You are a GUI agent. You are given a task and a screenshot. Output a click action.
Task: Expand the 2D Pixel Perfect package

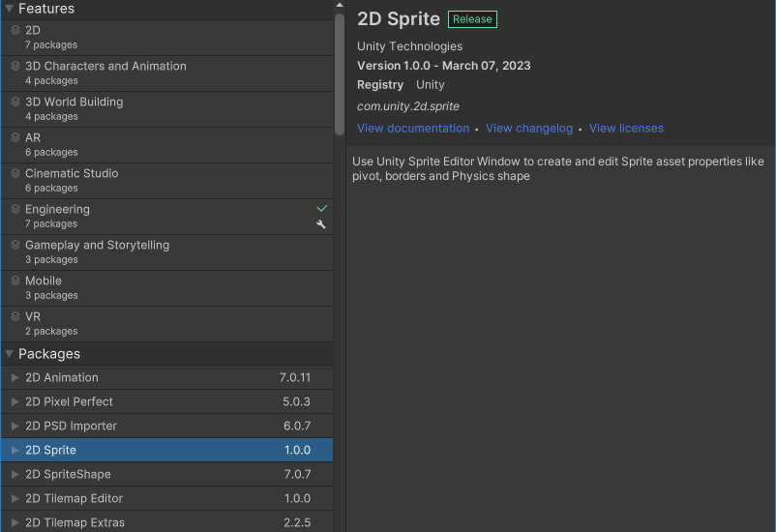coord(15,401)
